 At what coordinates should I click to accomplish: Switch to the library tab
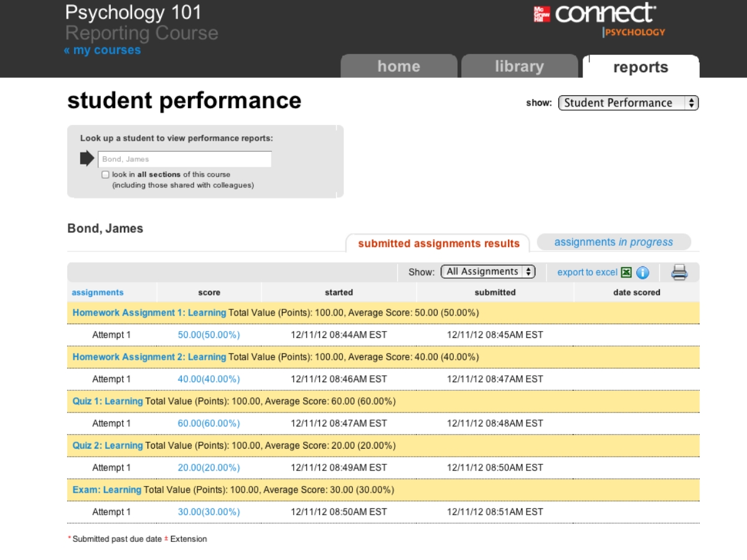(519, 67)
